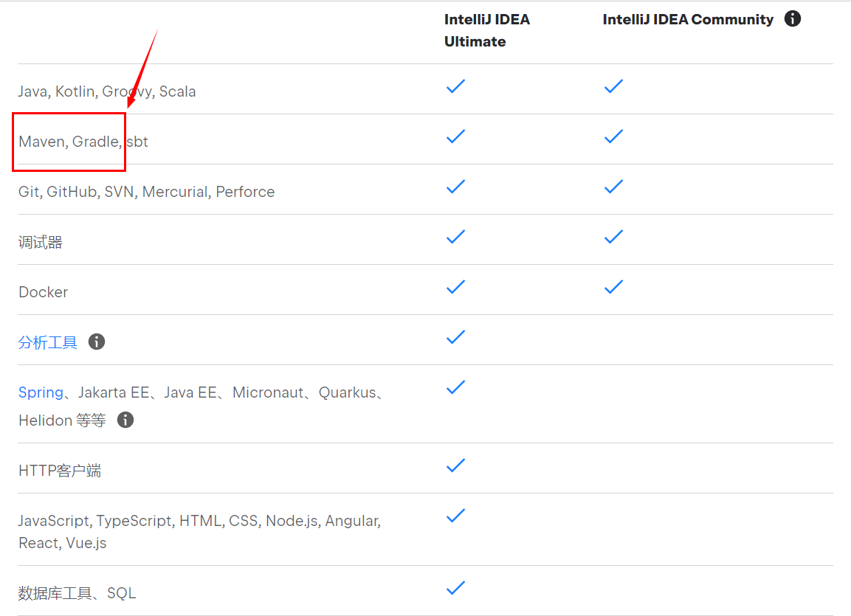Screen dimensions: 851x616
Task: Select the Git, GitHub, SVN, Mercurial, Perforce text
Action: click(147, 192)
